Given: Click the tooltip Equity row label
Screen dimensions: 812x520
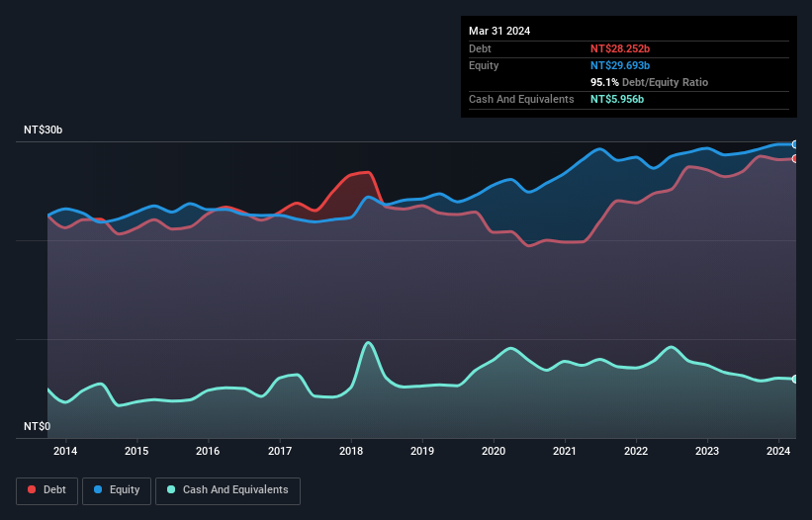Looking at the screenshot, I should (x=484, y=65).
